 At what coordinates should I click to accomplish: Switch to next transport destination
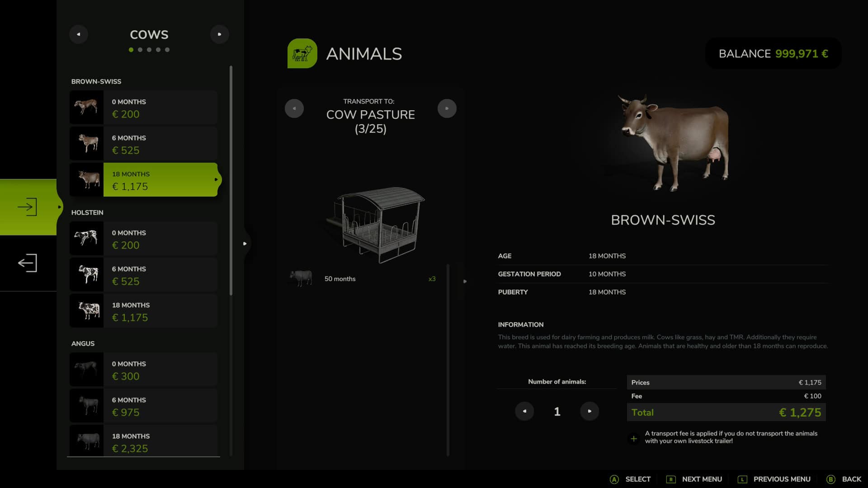[x=447, y=108]
